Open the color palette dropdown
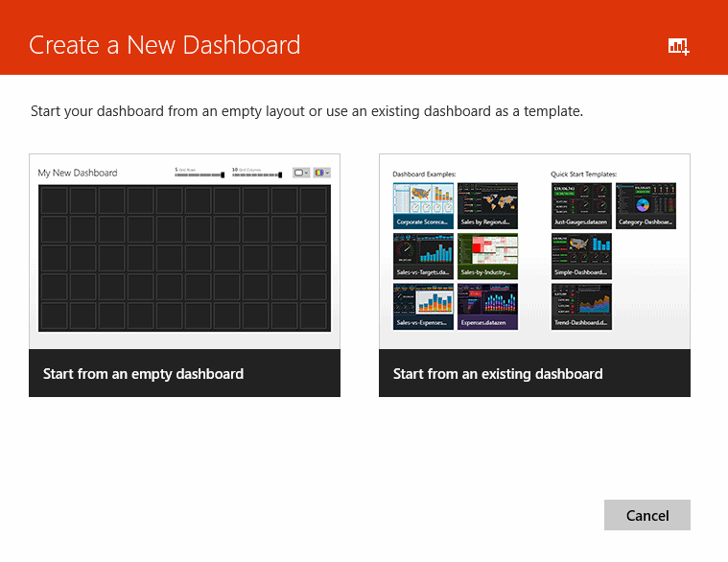 (x=322, y=173)
